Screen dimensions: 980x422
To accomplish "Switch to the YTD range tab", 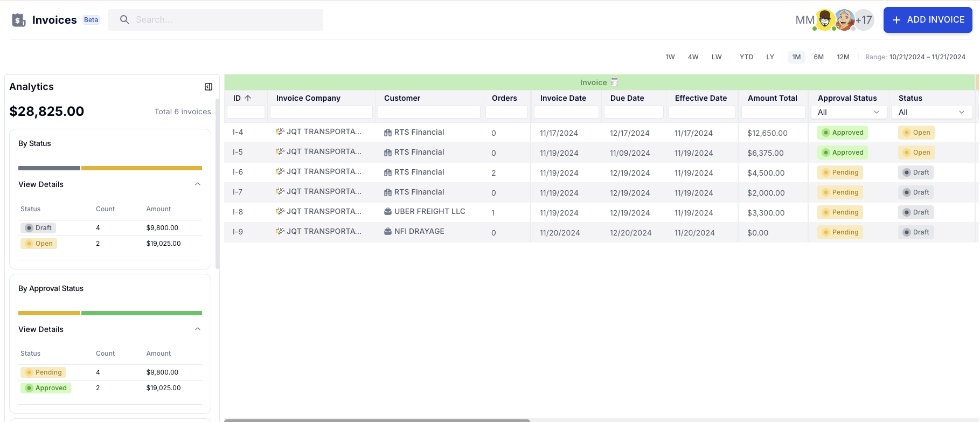I will pyautogui.click(x=746, y=57).
